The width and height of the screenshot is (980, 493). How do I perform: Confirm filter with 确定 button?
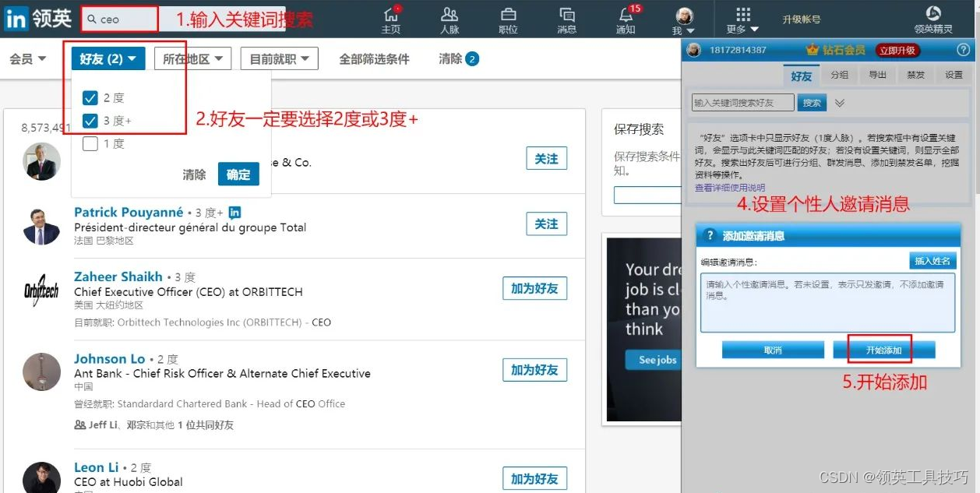click(238, 174)
